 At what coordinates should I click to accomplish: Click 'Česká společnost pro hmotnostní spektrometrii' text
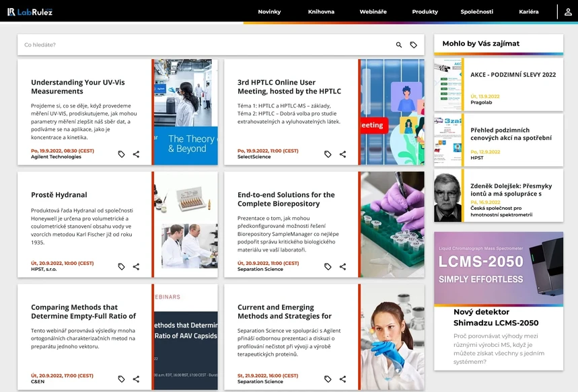click(501, 211)
